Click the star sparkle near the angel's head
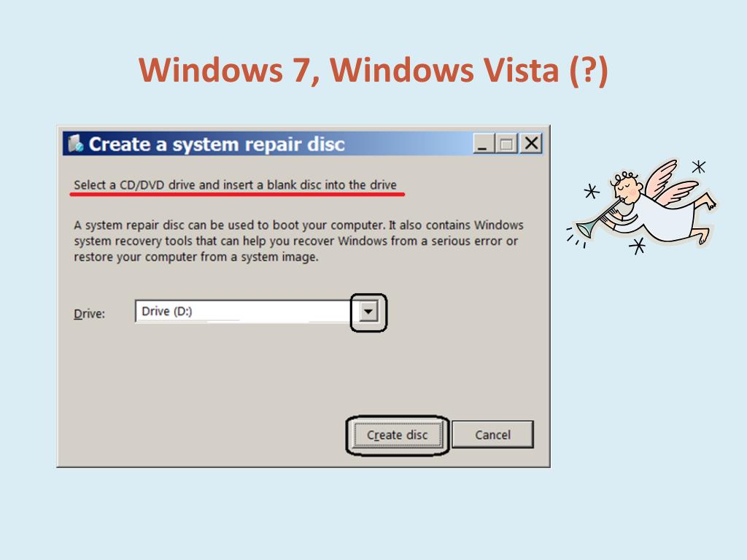The width and height of the screenshot is (747, 560). click(x=591, y=192)
